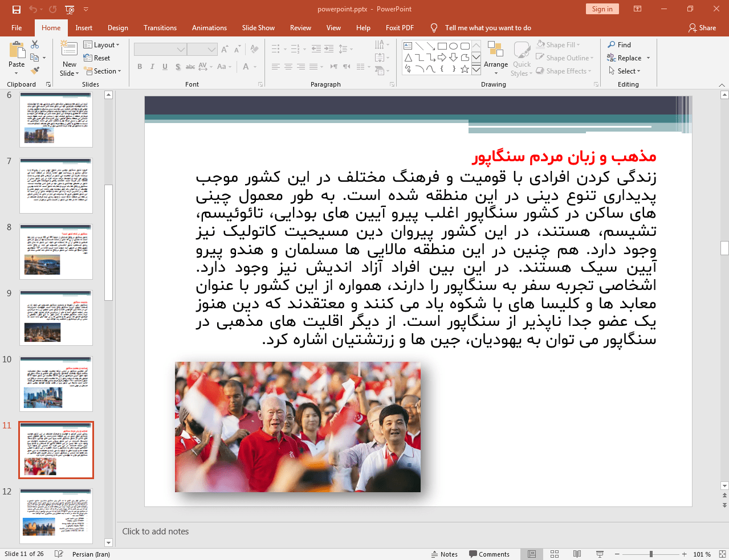Open Quick Styles gallery
Image resolution: width=729 pixels, height=560 pixels.
click(x=522, y=58)
